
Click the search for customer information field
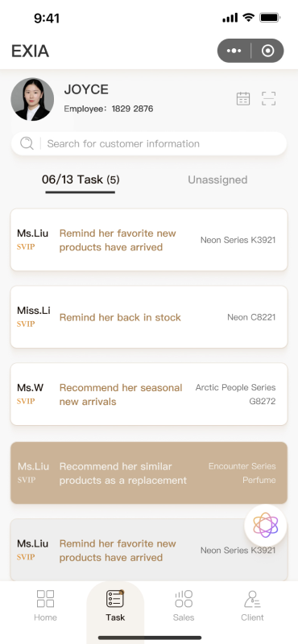(x=149, y=144)
